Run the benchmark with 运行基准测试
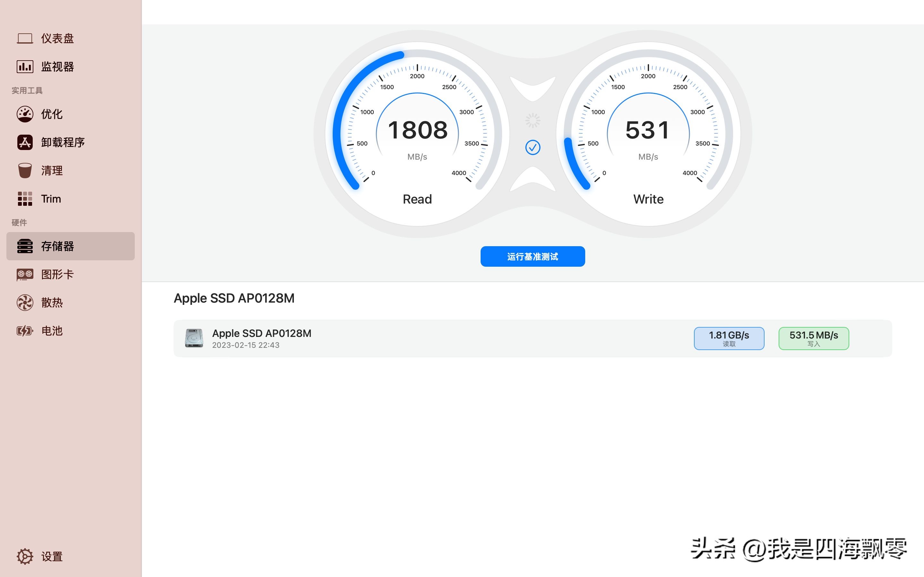Image resolution: width=924 pixels, height=577 pixels. pyautogui.click(x=532, y=256)
